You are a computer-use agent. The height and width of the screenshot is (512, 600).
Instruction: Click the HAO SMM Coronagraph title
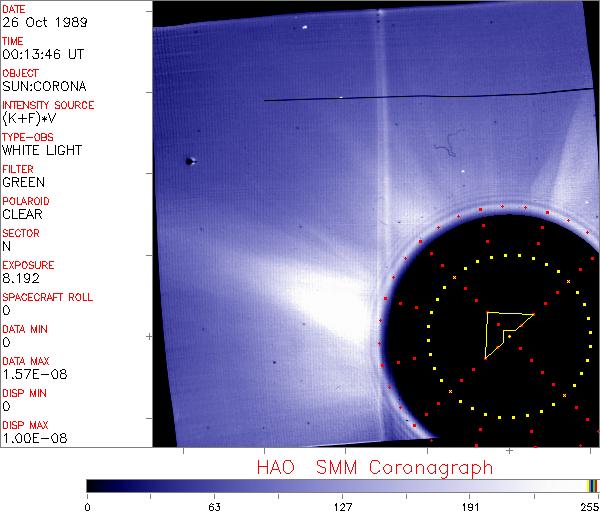point(375,468)
